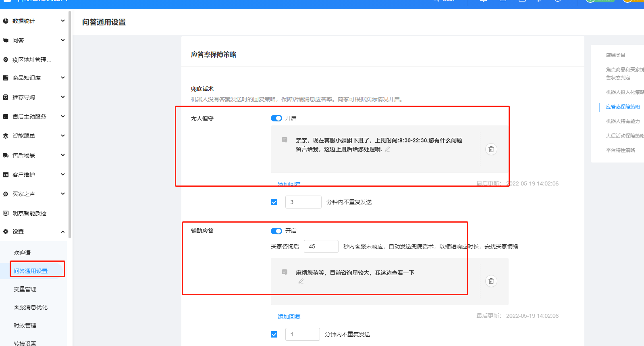
Task: Open the 客服消息优化 submenu item
Action: (x=31, y=307)
